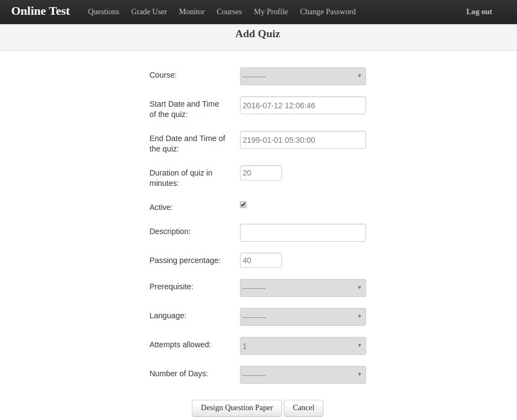This screenshot has height=420, width=517.
Task: Select Monitor in the navigation bar
Action: (192, 12)
